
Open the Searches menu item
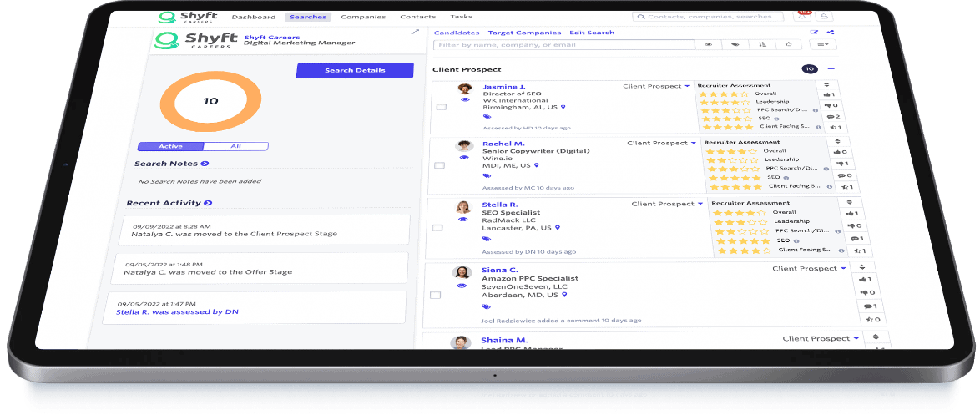coord(308,17)
